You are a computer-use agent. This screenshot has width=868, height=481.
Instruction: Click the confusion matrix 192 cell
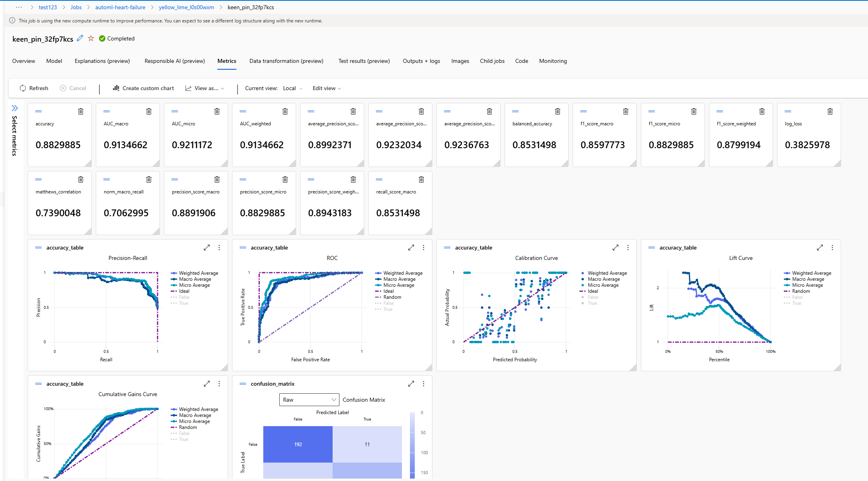coord(298,444)
